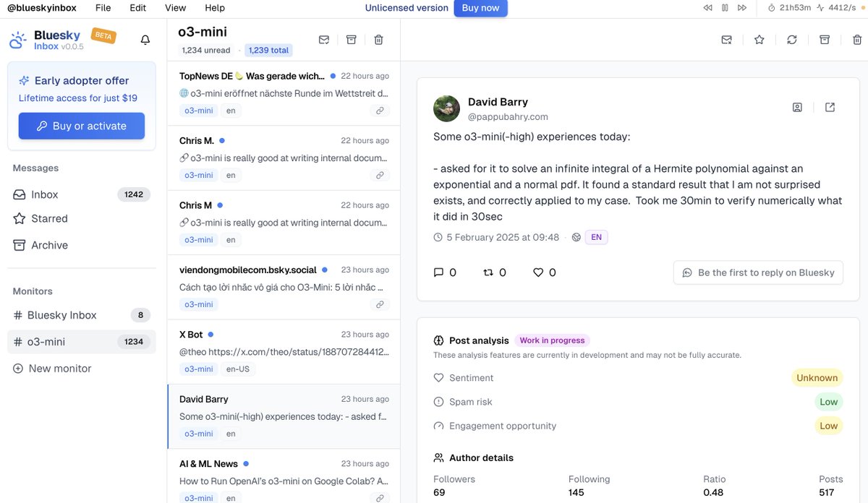Mark the open message as unread

coord(726,39)
